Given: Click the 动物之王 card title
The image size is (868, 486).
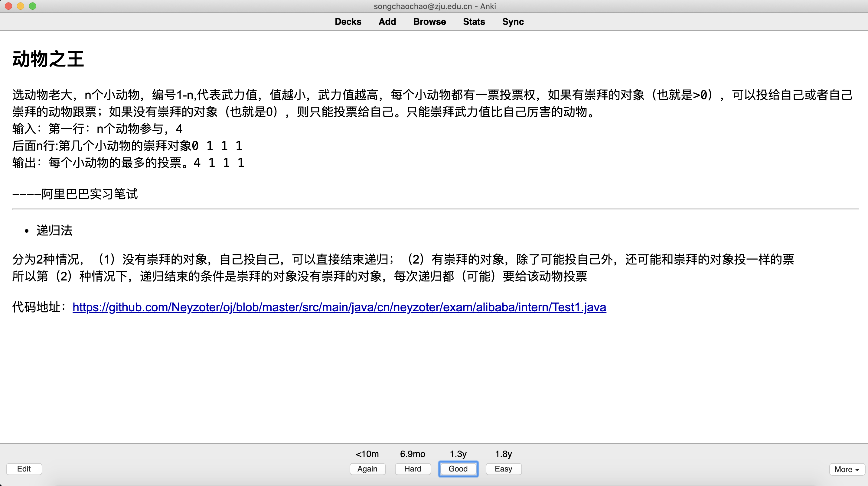Looking at the screenshot, I should click(48, 59).
